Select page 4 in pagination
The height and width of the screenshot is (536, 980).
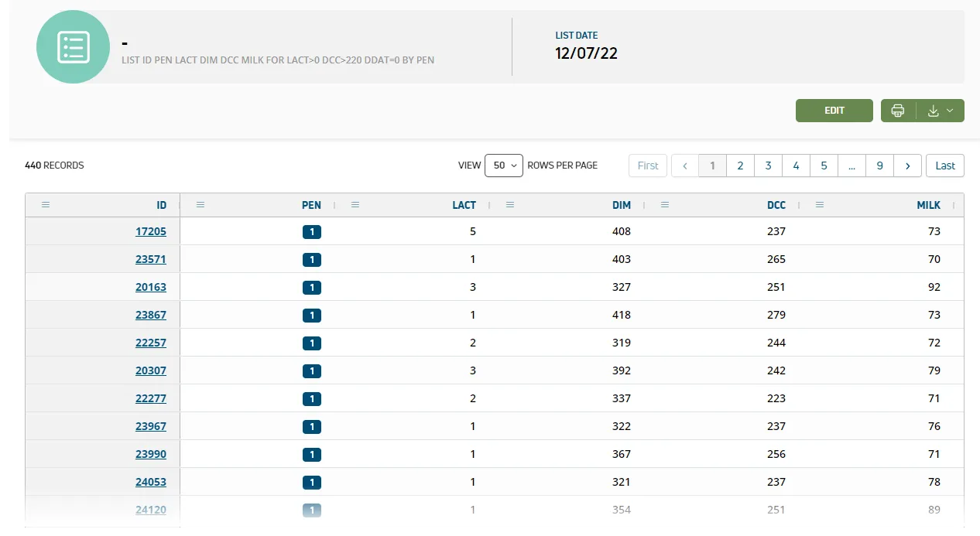tap(797, 166)
